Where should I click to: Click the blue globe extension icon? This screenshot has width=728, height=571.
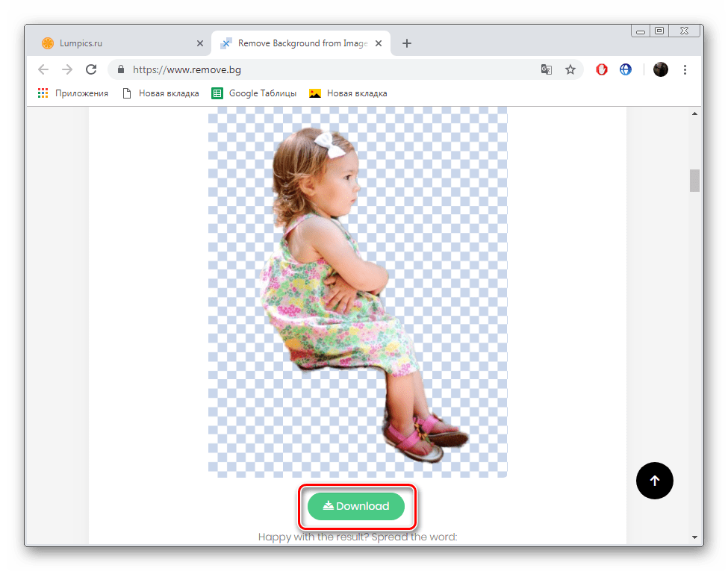(x=626, y=69)
